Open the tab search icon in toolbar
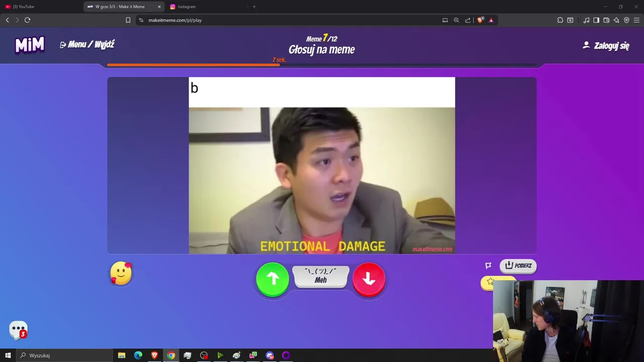Screen dimensions: 644x362 [570, 20]
